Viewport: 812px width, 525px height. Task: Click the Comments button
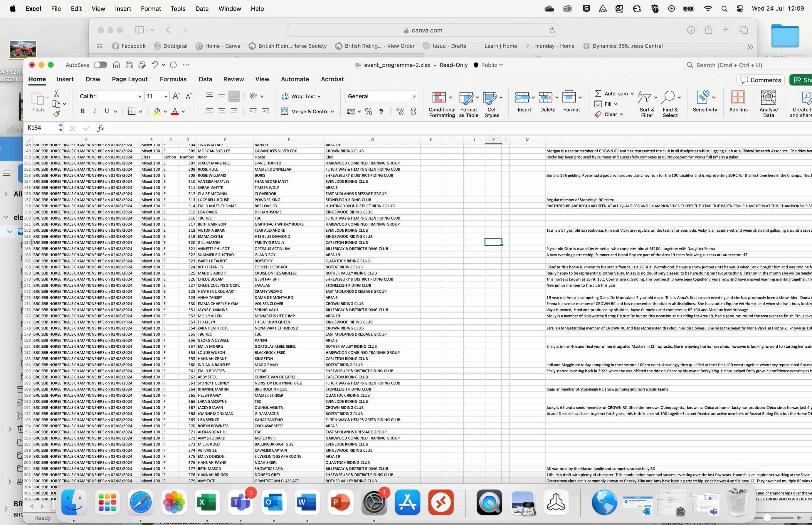760,80
